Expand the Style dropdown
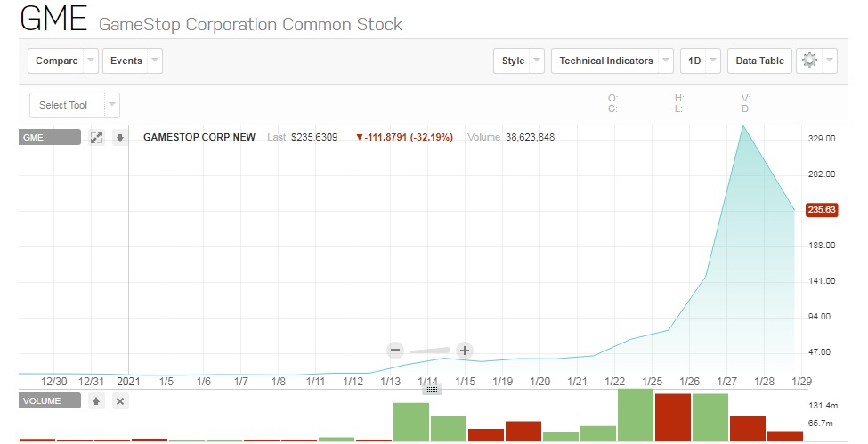This screenshot has width=868, height=444. [x=520, y=61]
